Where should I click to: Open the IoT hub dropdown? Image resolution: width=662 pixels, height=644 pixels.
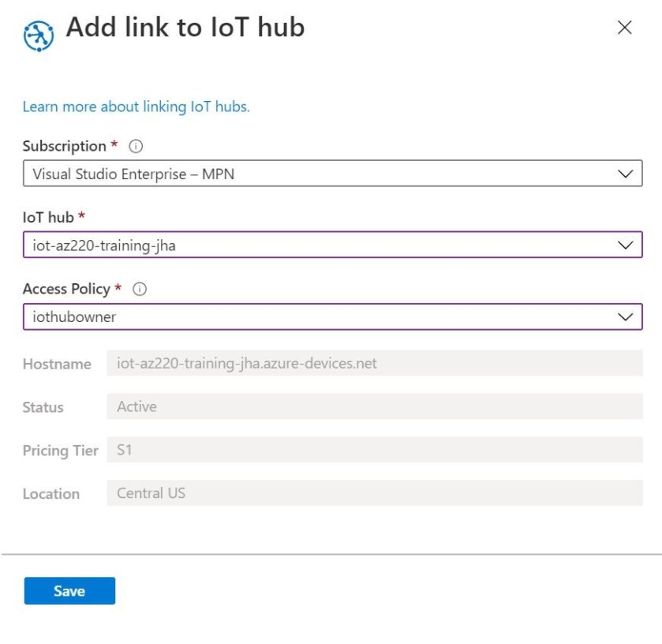point(331,245)
